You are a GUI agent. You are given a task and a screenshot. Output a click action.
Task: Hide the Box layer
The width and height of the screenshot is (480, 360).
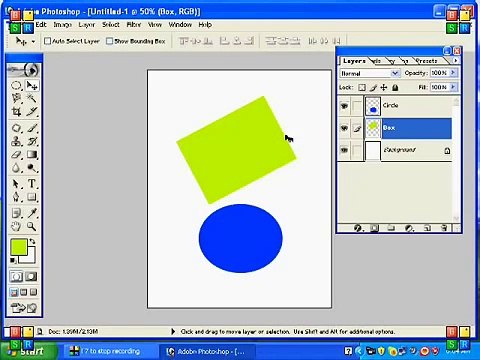click(344, 128)
